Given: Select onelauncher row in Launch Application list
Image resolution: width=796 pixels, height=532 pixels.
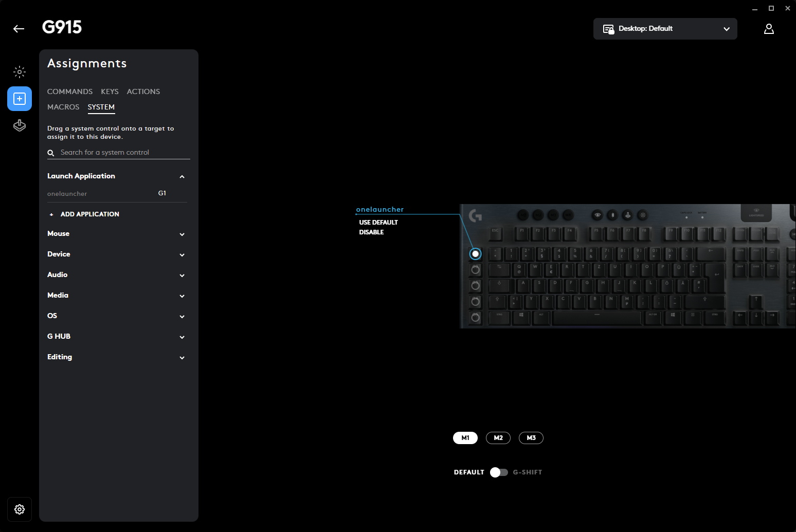Looking at the screenshot, I should pyautogui.click(x=117, y=194).
